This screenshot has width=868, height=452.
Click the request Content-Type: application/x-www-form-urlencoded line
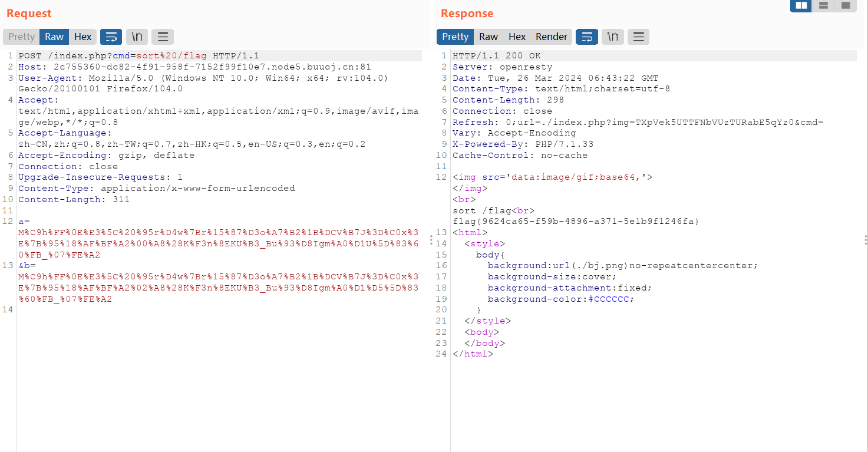coord(156,189)
